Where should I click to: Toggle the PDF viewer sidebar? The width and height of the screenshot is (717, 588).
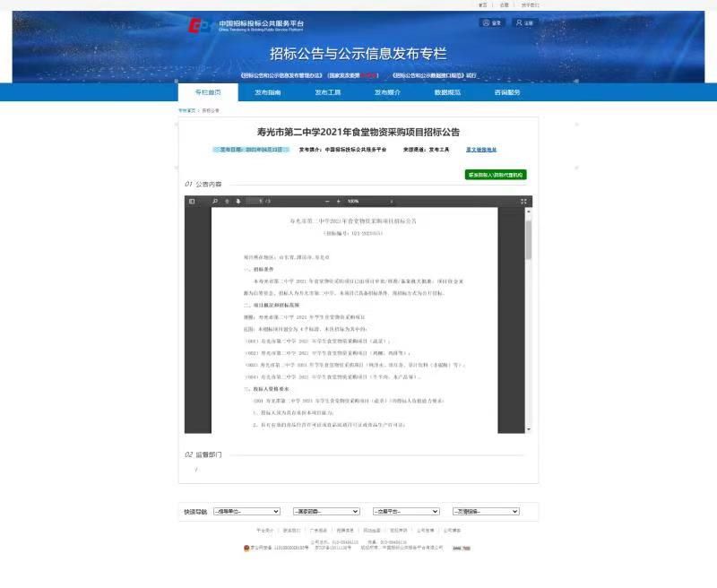coord(191,202)
